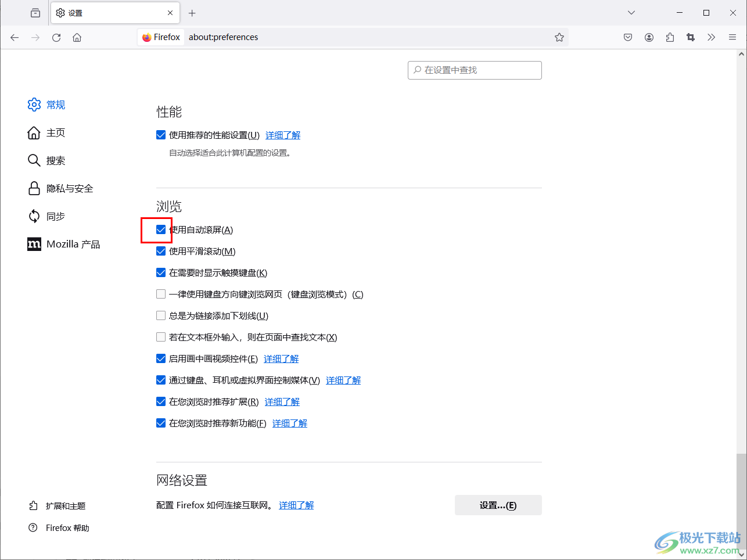Open the 同步 settings category

pyautogui.click(x=46, y=216)
